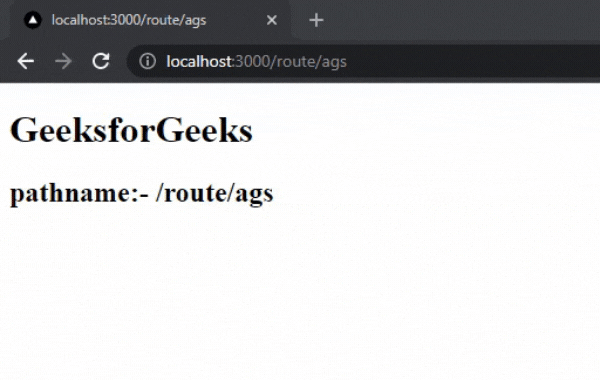Open the site information icon
600x380 pixels.
147,61
